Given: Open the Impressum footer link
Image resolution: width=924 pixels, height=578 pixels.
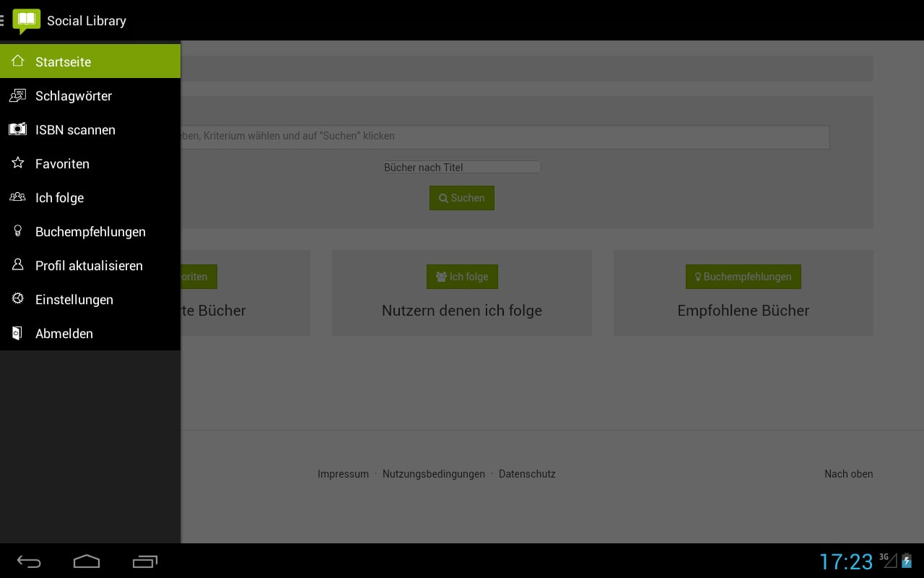Looking at the screenshot, I should tap(343, 474).
